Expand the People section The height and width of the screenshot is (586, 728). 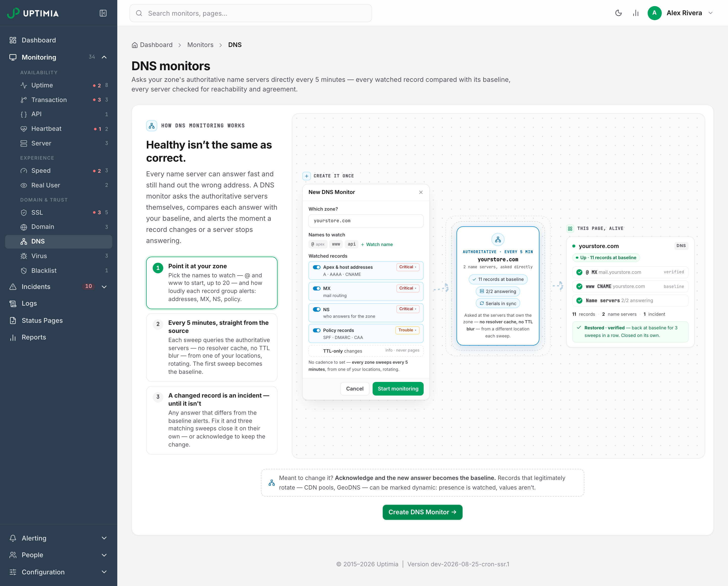pyautogui.click(x=104, y=555)
